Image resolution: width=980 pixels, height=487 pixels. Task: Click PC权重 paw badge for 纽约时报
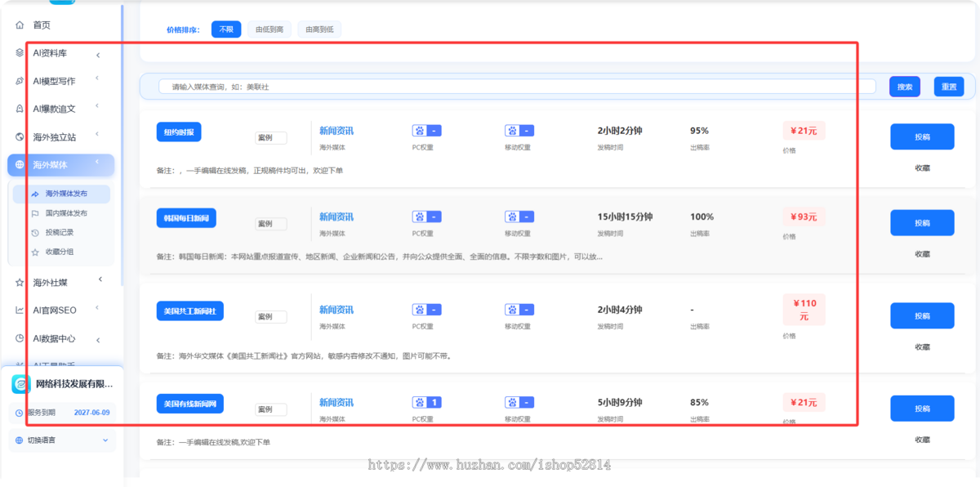click(427, 131)
